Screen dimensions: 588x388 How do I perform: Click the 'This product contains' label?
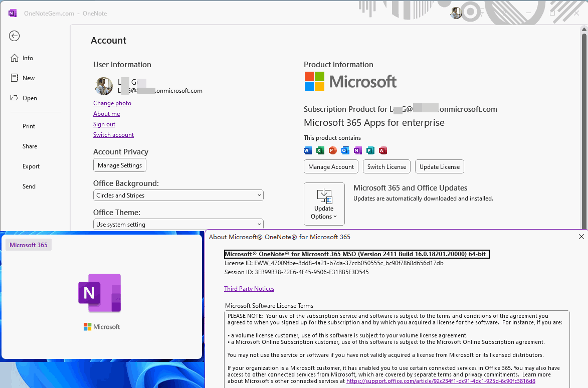(332, 138)
